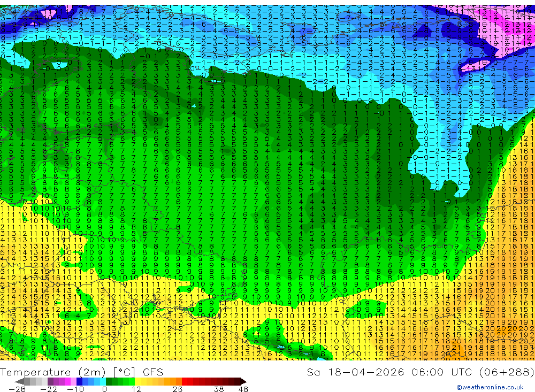This screenshot has height=392, width=535.
Task: Click the 'GFS' model label
Action: 153,372
